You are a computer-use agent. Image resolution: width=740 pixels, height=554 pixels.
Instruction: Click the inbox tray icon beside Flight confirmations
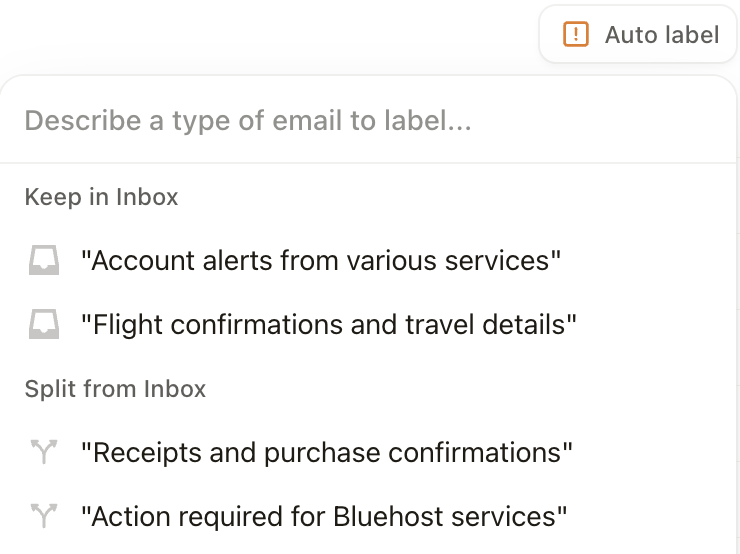[x=43, y=325]
